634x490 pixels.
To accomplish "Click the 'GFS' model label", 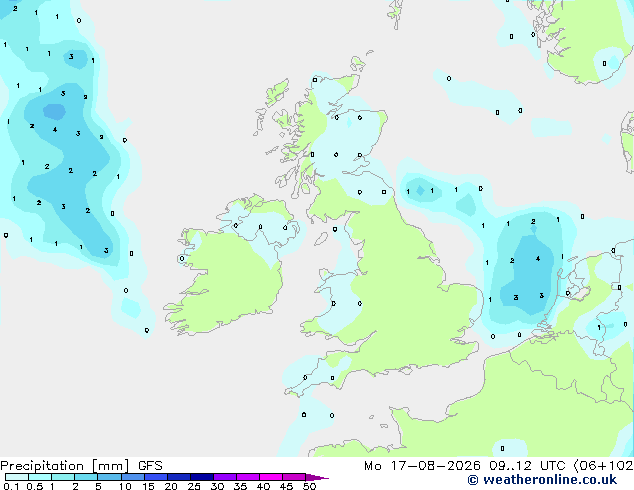I will point(150,466).
